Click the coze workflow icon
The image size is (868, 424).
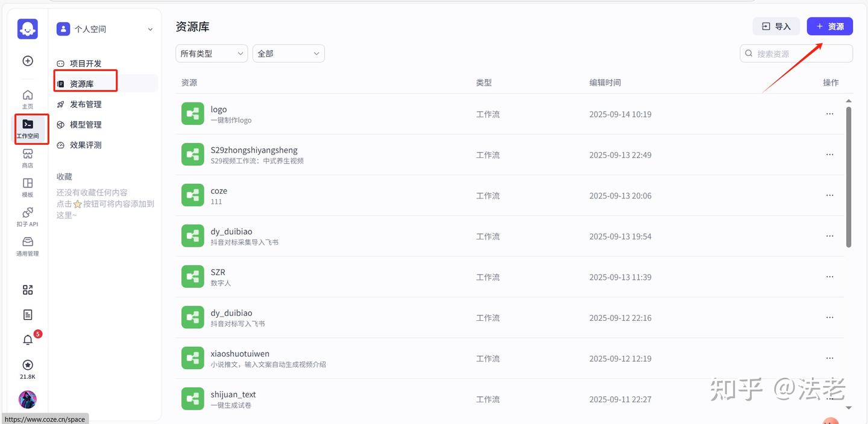pos(193,195)
